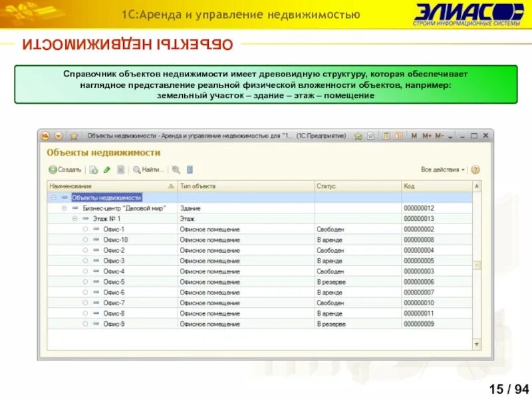Viewport: 532px width, 399px height.
Task: Sort by the Наименование column header
Action: [x=112, y=186]
